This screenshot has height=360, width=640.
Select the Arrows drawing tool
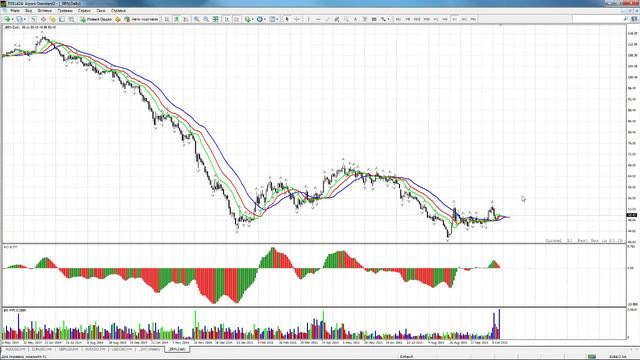(383, 19)
